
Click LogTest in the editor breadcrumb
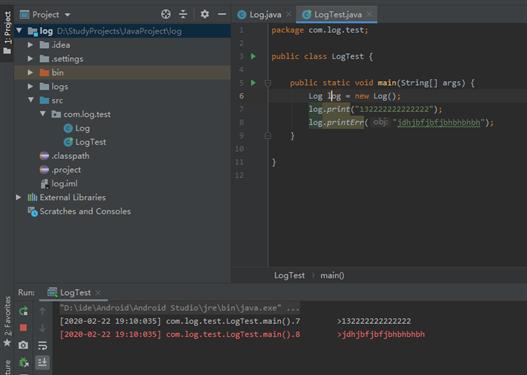[289, 275]
